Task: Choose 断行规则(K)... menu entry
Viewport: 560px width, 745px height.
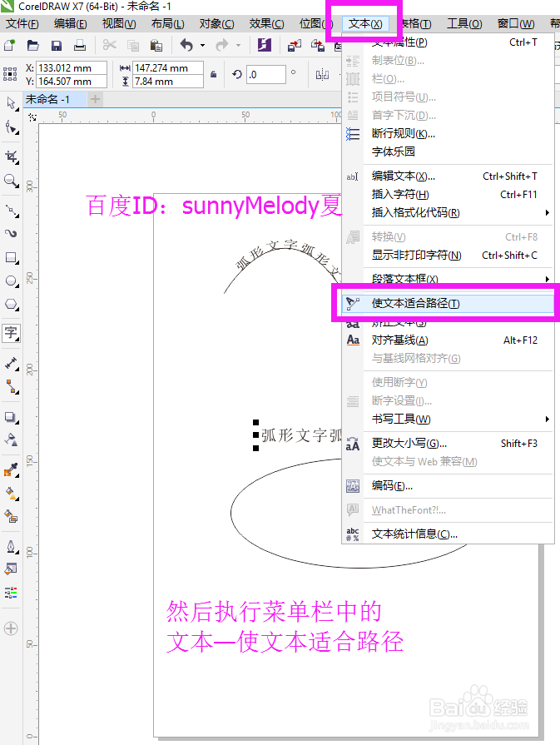Action: [448, 134]
